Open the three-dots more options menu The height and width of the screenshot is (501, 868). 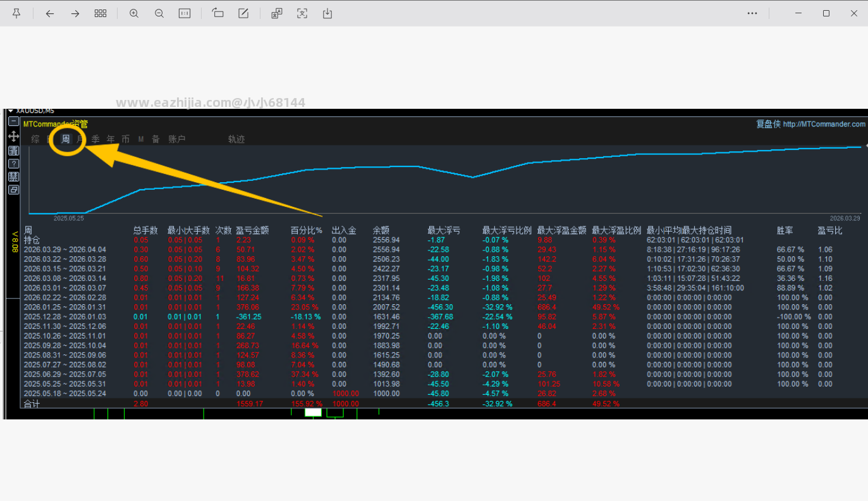pos(752,13)
